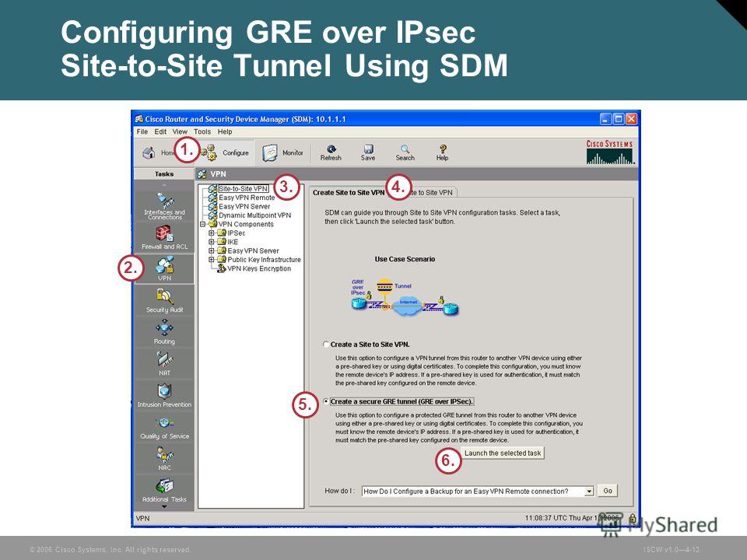747x560 pixels.
Task: Select the VPN task icon
Action: coord(164,264)
